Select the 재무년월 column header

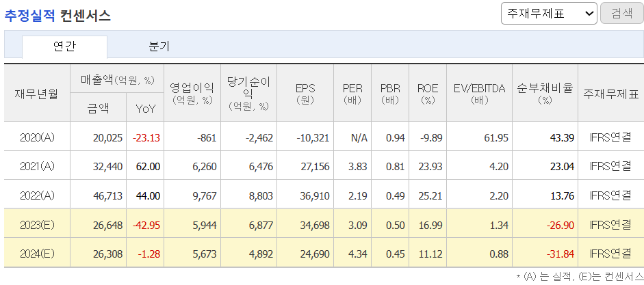tap(37, 93)
